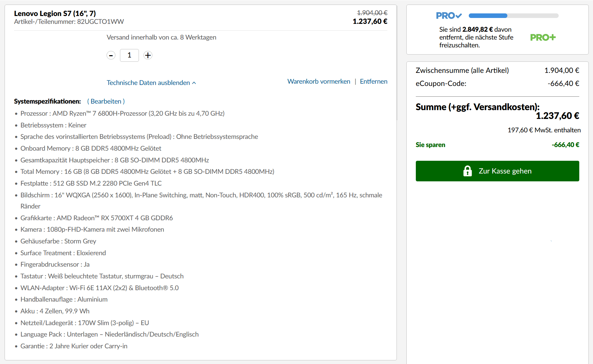Screen dimensions: 593x364
Task: Click the 'Total Memory : 16 GB' spec line
Action: (x=147, y=172)
